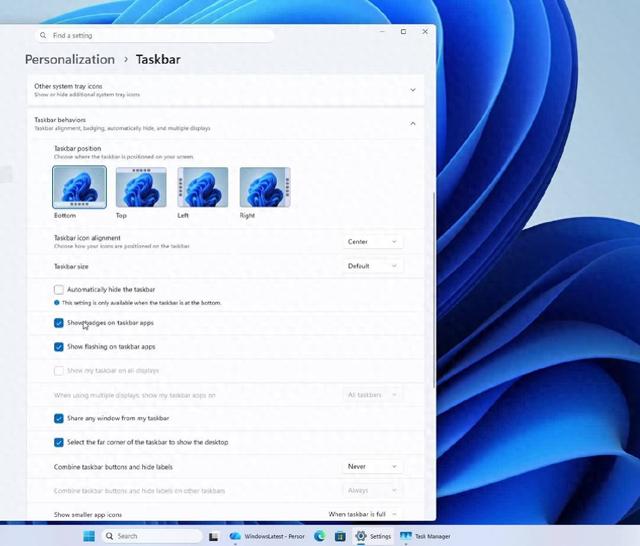Switch to the Settings app in taskbar
The width and height of the screenshot is (640, 546).
click(373, 536)
